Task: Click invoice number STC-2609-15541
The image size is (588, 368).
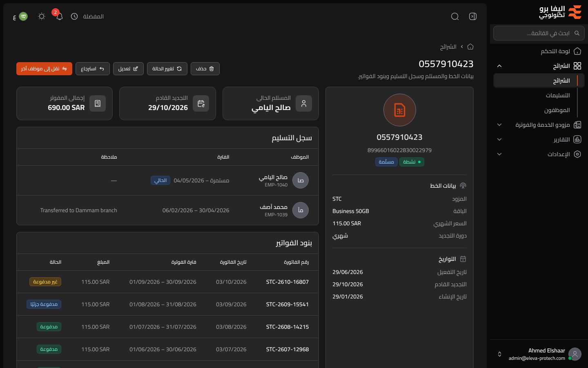Action: [x=287, y=304]
